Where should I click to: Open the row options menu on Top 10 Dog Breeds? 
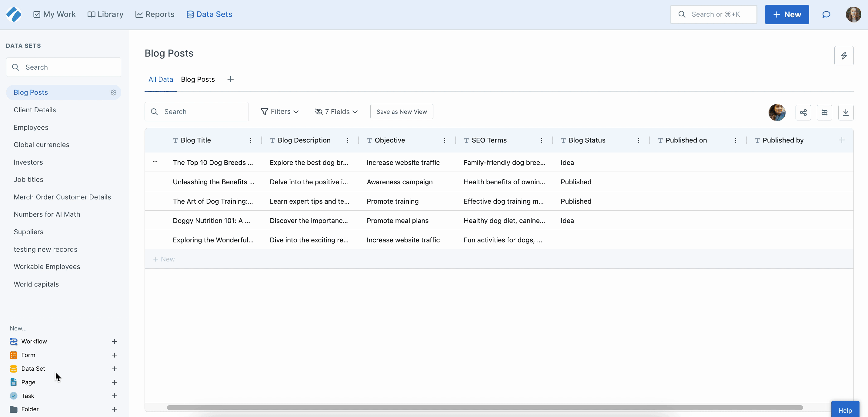(x=155, y=162)
